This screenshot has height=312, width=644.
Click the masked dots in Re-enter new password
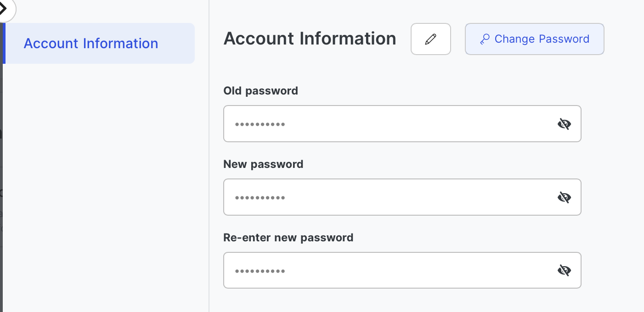tap(260, 271)
